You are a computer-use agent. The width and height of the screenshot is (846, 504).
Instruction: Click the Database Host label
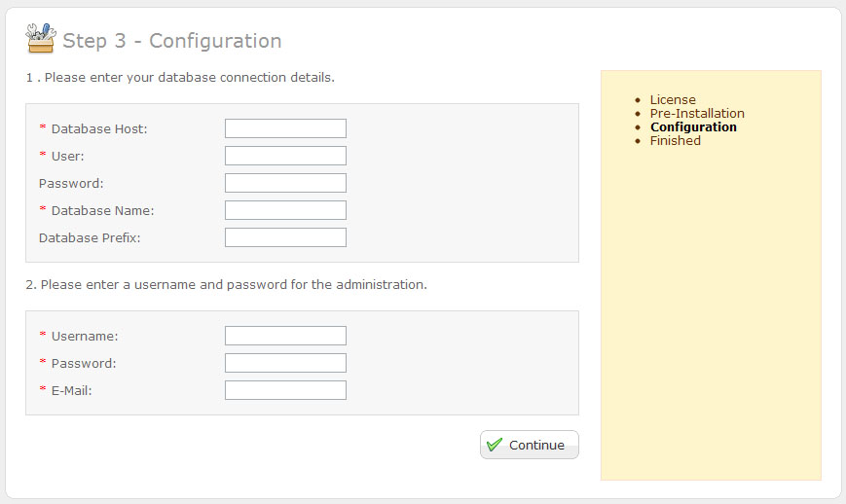coord(98,128)
